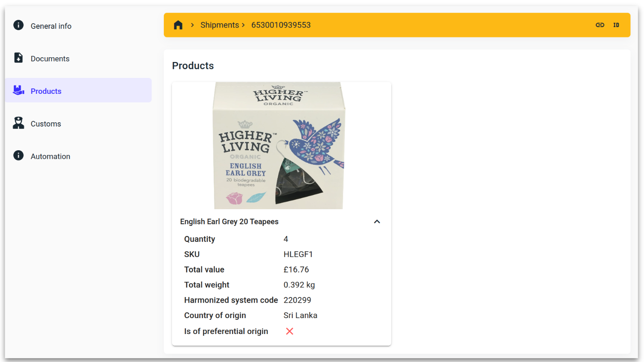Open the General info menu label
Screen dimensions: 644x362
(x=51, y=26)
